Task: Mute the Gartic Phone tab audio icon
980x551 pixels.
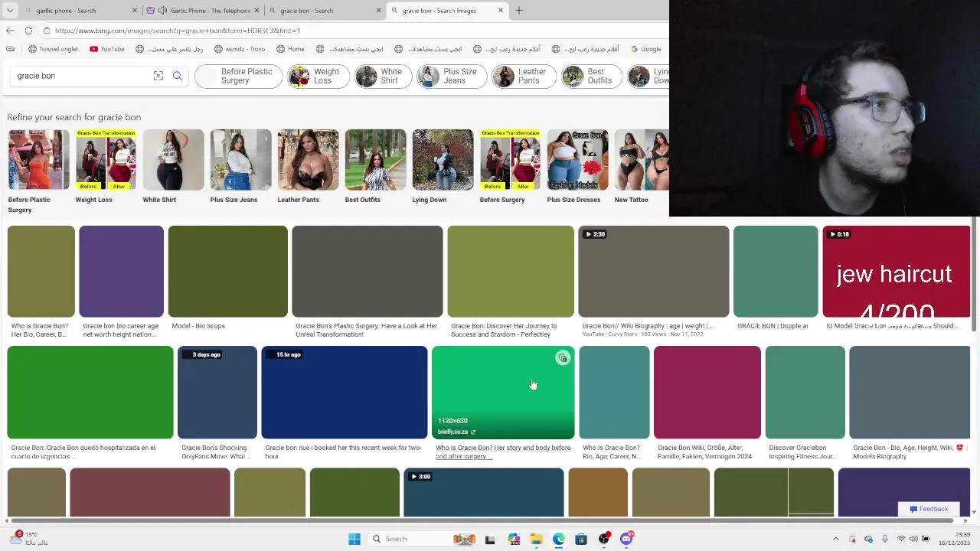Action: [162, 11]
